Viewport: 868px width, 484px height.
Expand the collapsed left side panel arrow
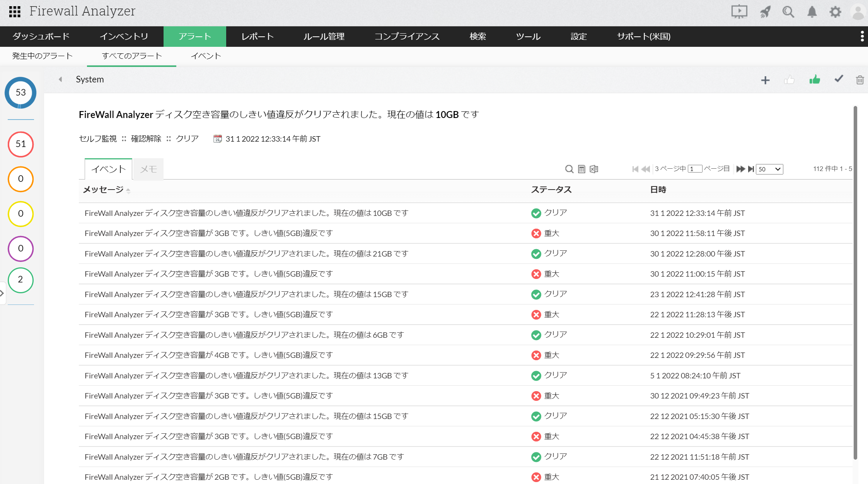pos(2,293)
